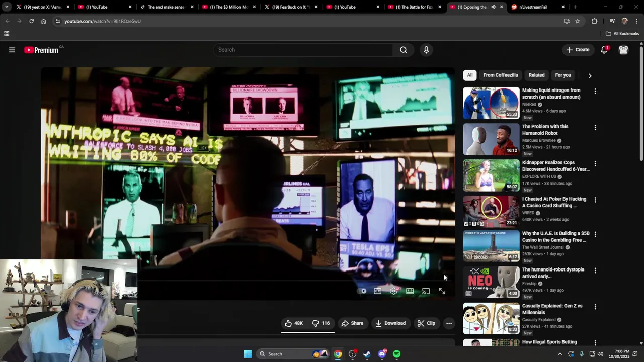
Task: Open YouTube notifications bell
Action: pyautogui.click(x=604, y=50)
